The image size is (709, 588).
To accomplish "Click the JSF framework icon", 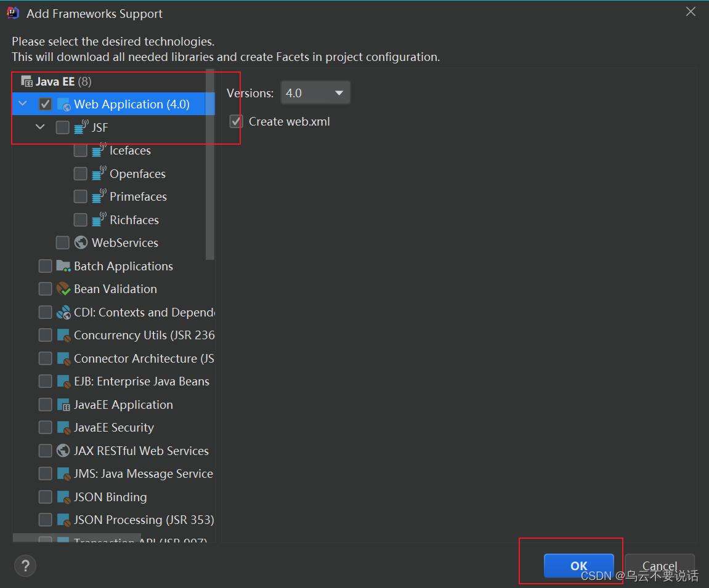I will tap(81, 127).
